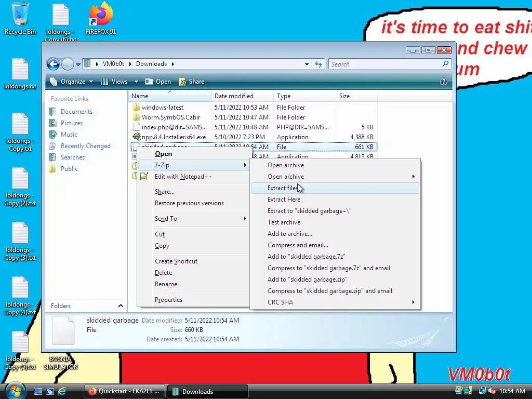Click the Open toolbar button

(158, 82)
